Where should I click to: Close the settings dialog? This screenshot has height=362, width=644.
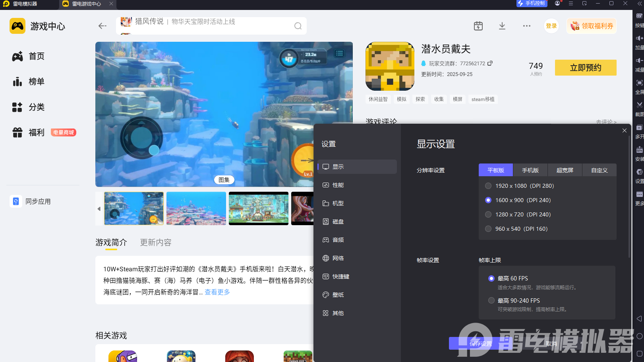pos(625,130)
